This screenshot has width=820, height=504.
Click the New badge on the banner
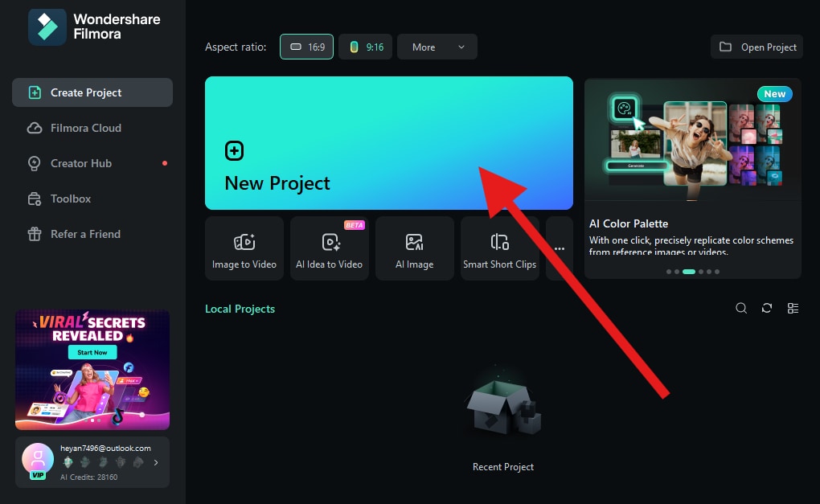click(775, 94)
